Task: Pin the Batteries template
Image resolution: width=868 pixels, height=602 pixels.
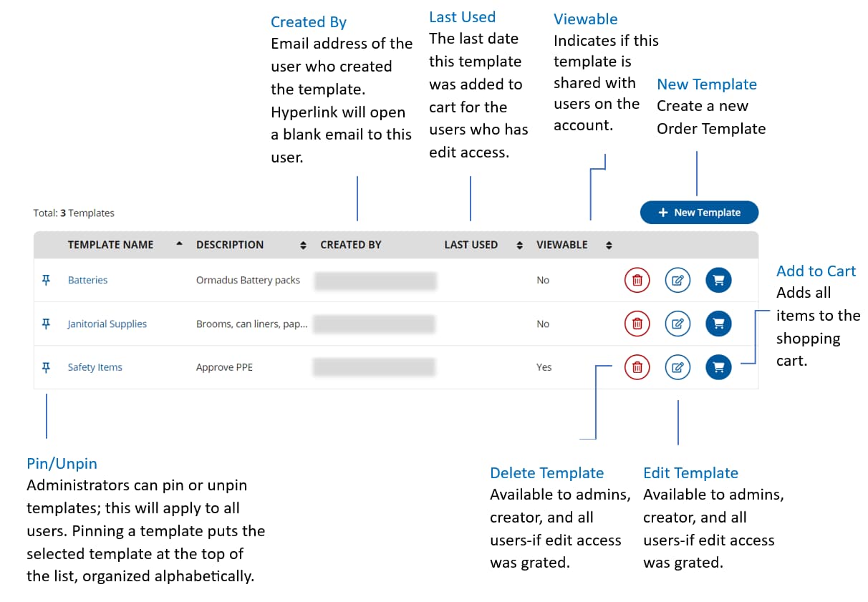Action: [x=46, y=280]
